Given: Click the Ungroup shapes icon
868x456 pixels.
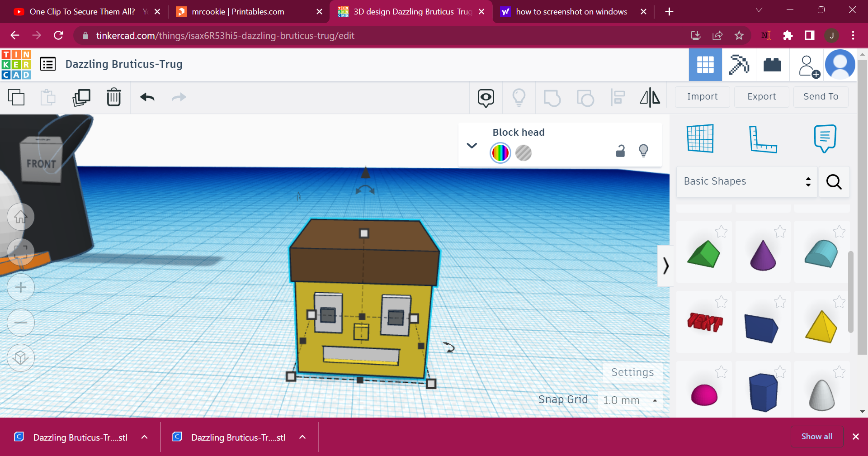Looking at the screenshot, I should tap(585, 98).
